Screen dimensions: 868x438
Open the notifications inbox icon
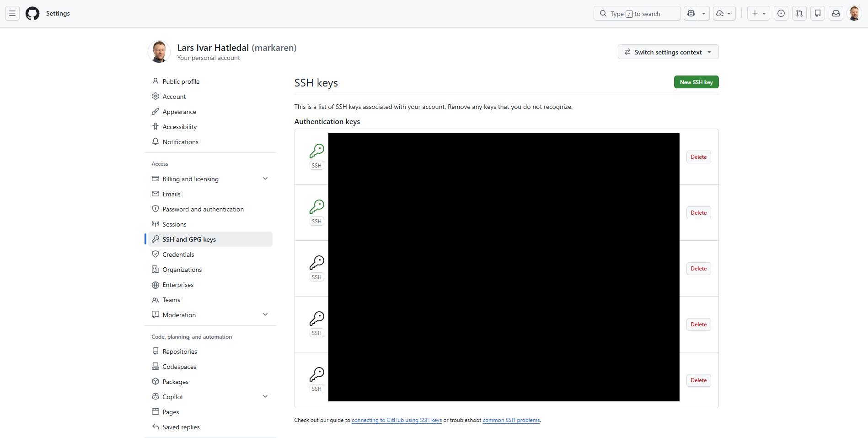pyautogui.click(x=836, y=13)
